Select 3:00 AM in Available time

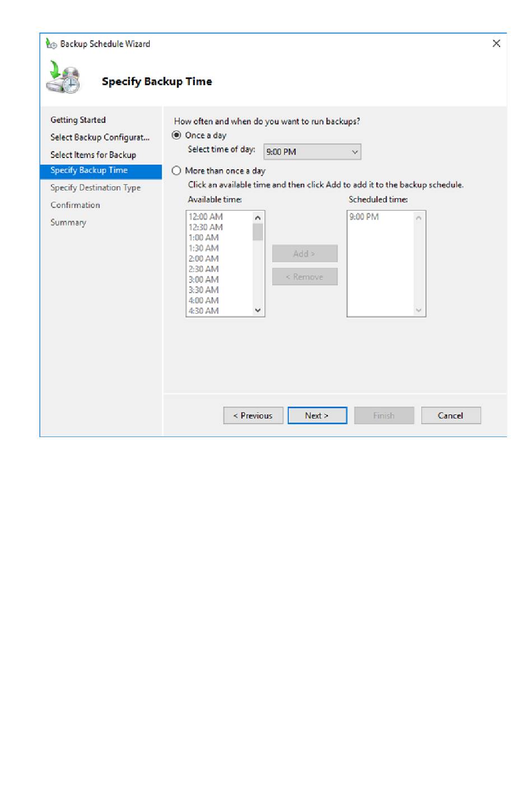coord(204,279)
